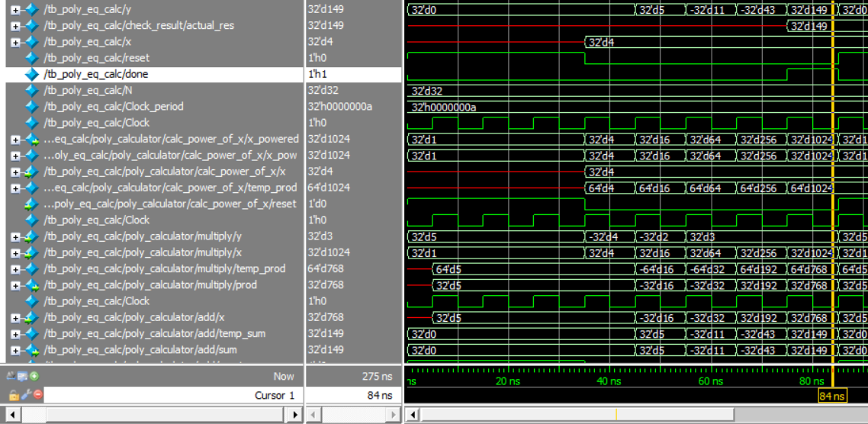868x424 pixels.
Task: Click the icon beside check_result/actual_res
Action: [x=32, y=25]
